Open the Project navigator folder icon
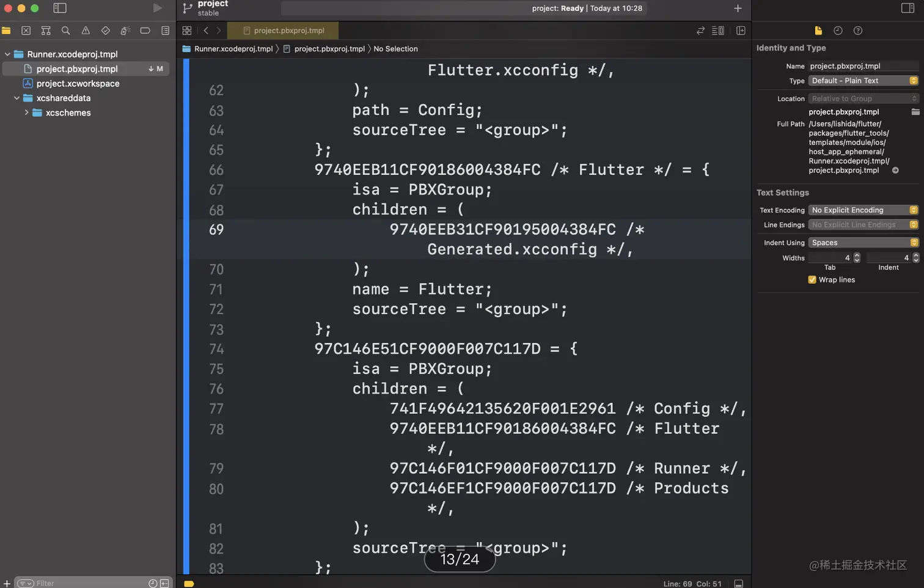 (6, 31)
